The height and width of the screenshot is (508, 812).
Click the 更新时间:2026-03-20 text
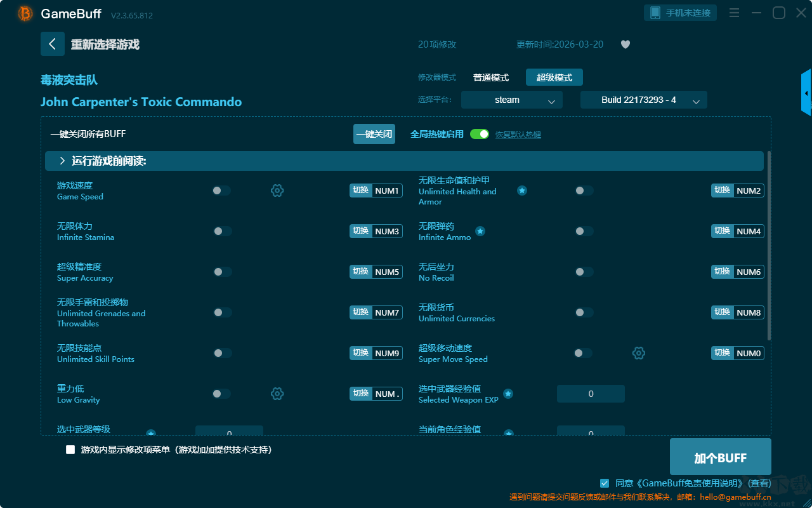point(560,44)
